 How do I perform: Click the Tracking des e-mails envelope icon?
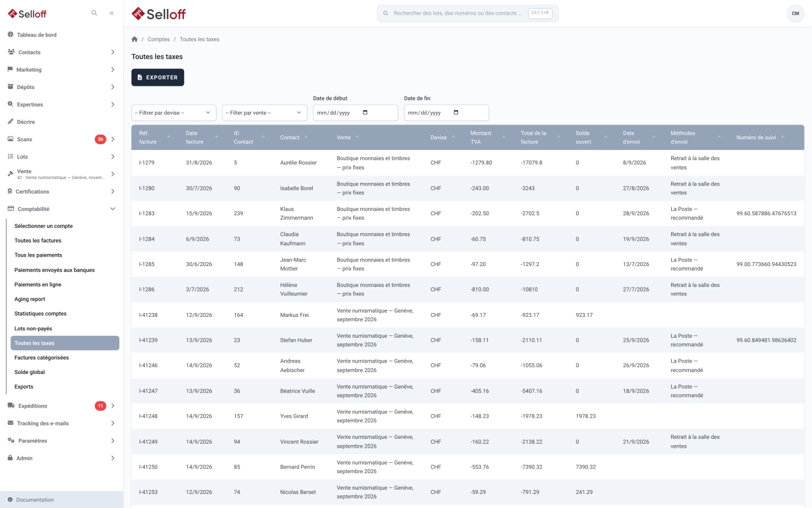coord(10,423)
